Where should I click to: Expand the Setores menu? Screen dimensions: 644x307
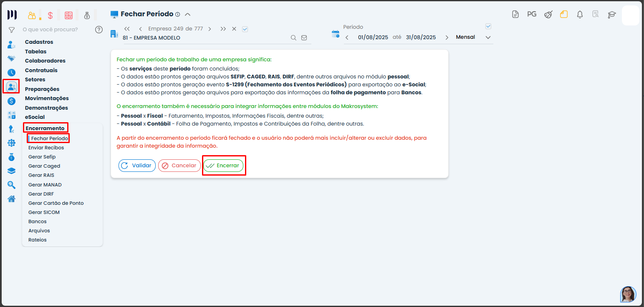[x=35, y=79]
